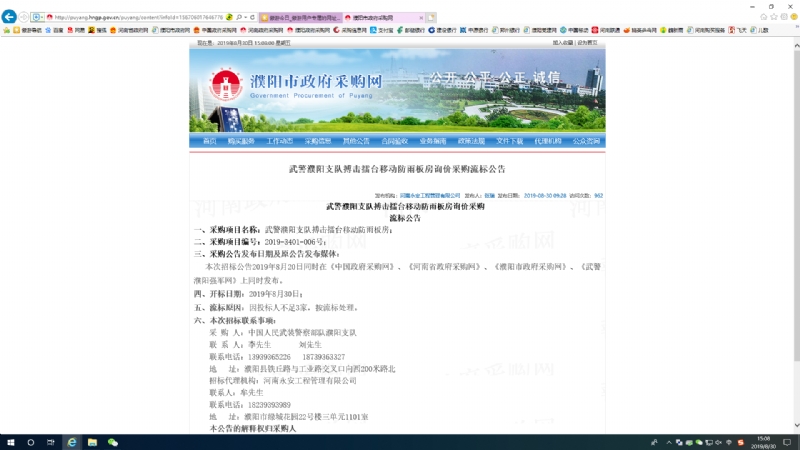Click the 设为首页 link atop page
Image resolution: width=800 pixels, height=450 pixels.
[587, 43]
